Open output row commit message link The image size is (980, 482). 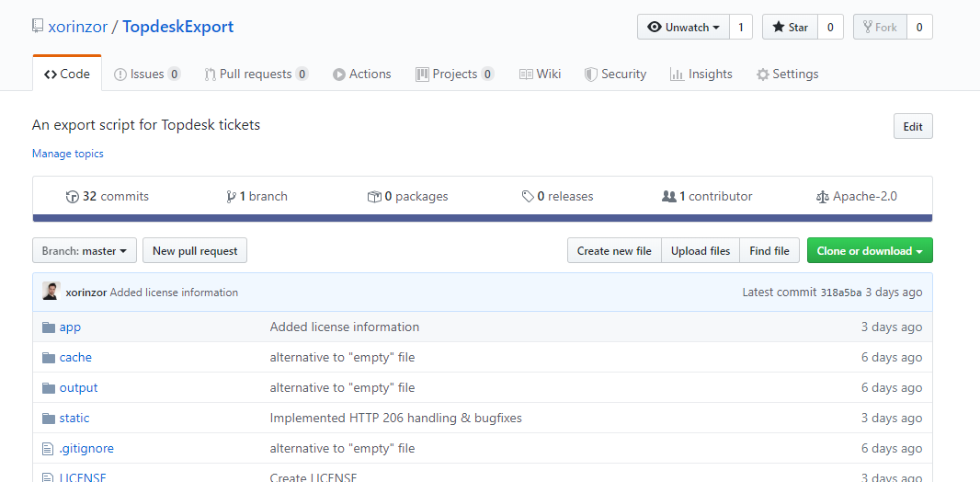click(x=343, y=387)
